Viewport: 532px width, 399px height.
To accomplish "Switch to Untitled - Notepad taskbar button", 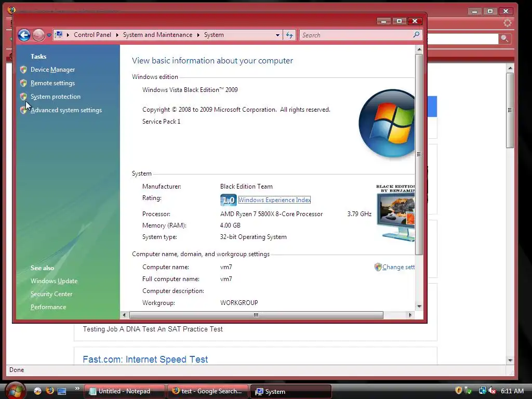I will tap(124, 391).
